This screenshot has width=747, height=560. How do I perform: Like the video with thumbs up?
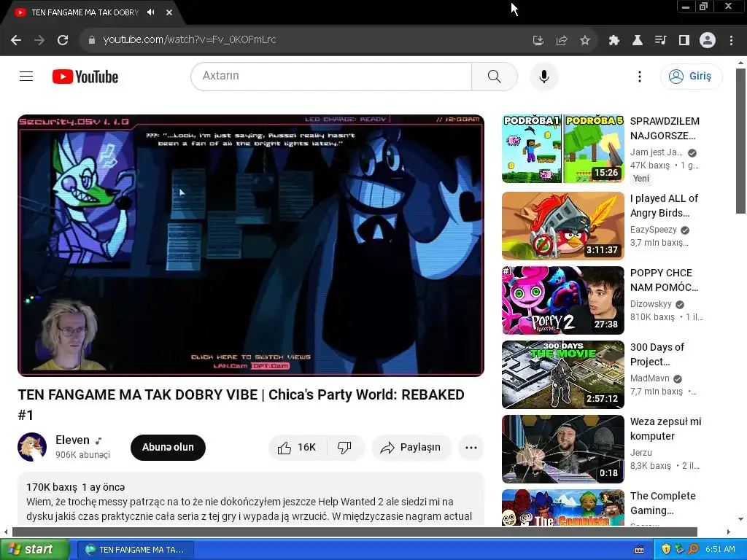[298, 447]
